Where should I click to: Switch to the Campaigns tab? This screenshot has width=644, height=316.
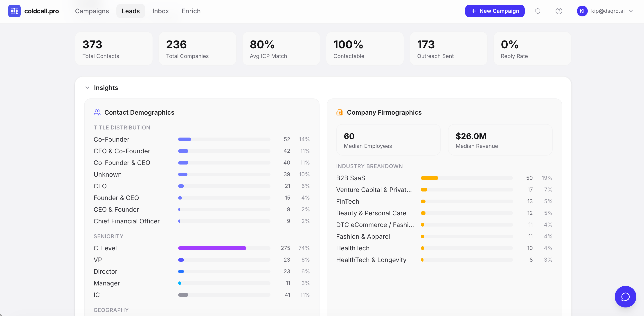(92, 11)
